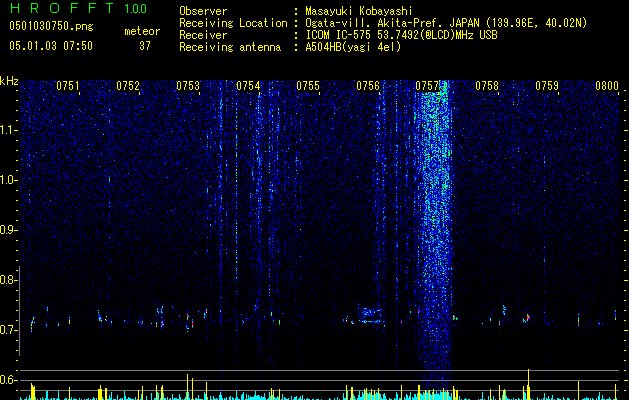629x400 pixels.
Task: Click the rectangular echo cluster below 0756
Action: [x=369, y=315]
